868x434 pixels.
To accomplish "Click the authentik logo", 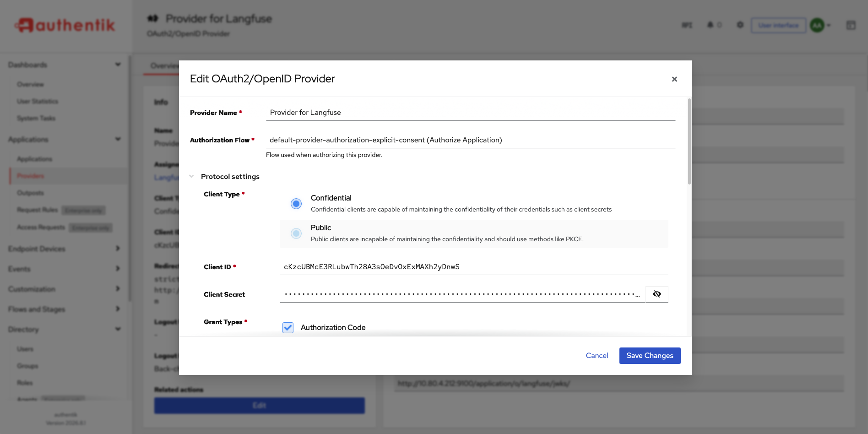I will pos(65,25).
